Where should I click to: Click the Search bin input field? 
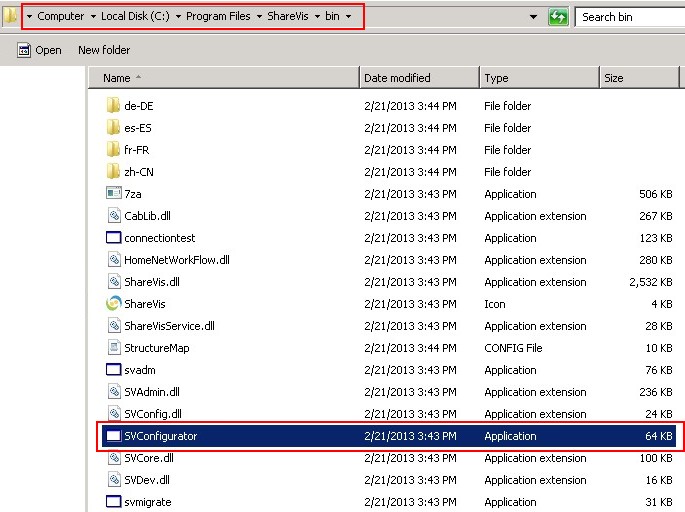630,17
